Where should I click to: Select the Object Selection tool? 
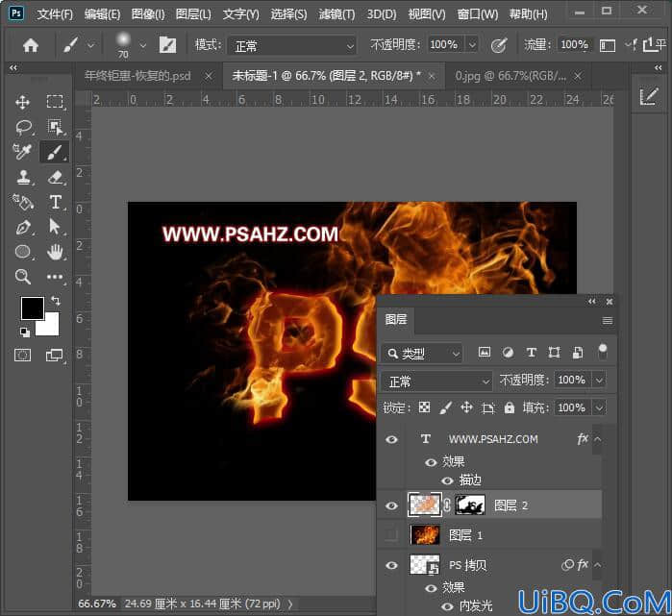[x=55, y=127]
